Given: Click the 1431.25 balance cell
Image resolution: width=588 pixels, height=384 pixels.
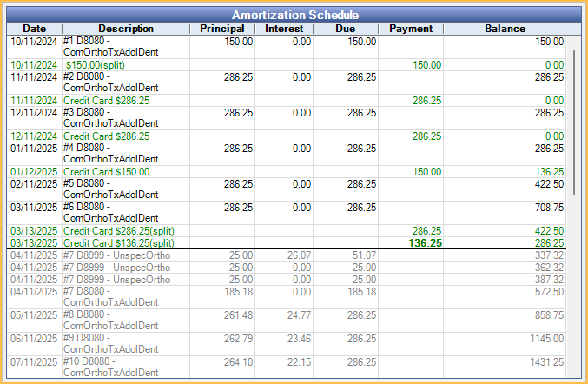Looking at the screenshot, I should coord(543,361).
